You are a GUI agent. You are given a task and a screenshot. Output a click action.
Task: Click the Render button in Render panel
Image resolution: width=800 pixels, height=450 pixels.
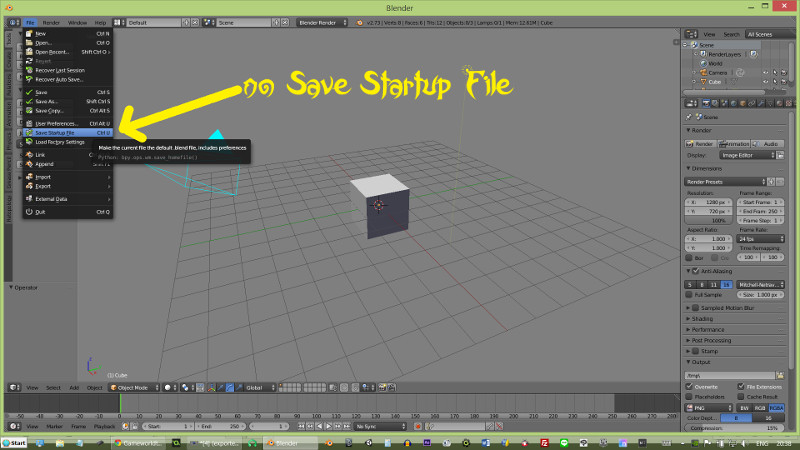(x=700, y=144)
